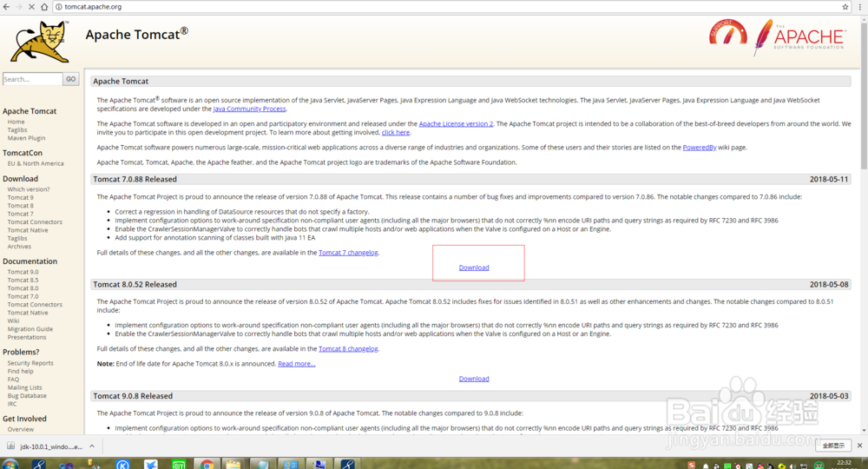Image resolution: width=868 pixels, height=469 pixels.
Task: Open the Tomcat 7 changelog link
Action: point(349,253)
